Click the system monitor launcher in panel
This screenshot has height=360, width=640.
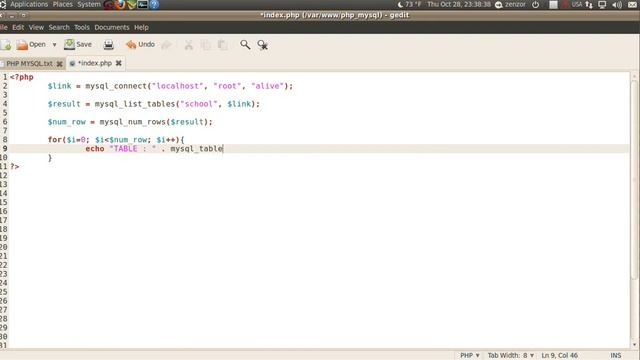(x=142, y=4)
